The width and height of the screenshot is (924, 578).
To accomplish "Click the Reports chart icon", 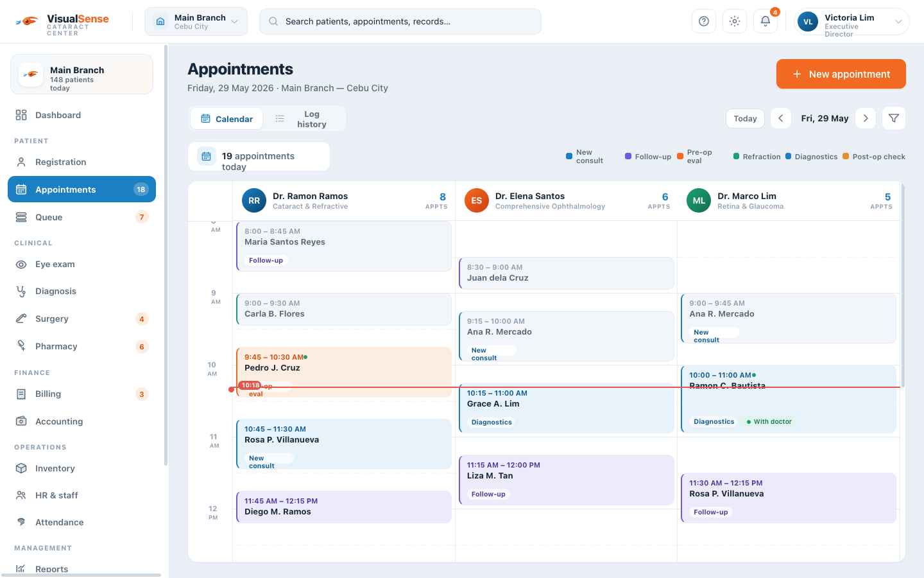I will [21, 569].
